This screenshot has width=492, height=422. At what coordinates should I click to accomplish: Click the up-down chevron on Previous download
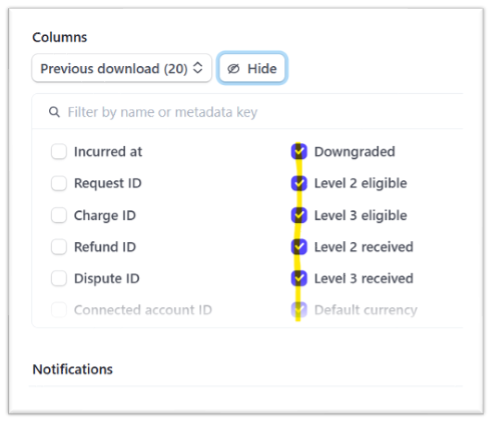point(198,68)
